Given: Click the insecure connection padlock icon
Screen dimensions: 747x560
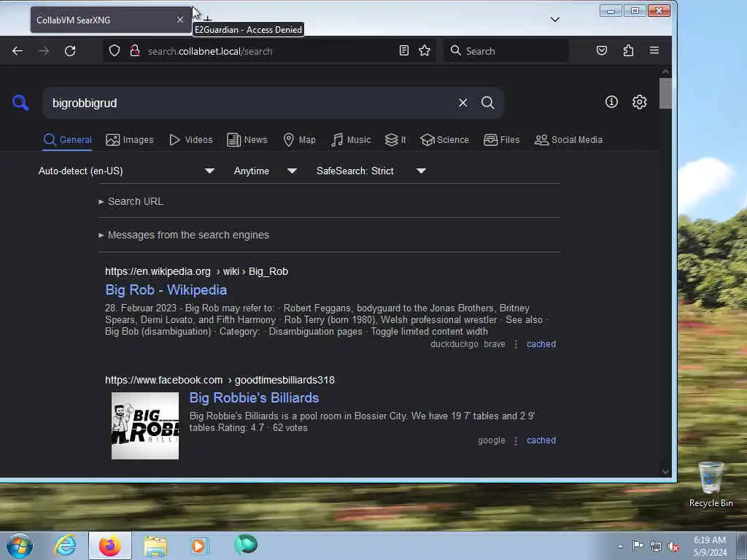Looking at the screenshot, I should 135,50.
